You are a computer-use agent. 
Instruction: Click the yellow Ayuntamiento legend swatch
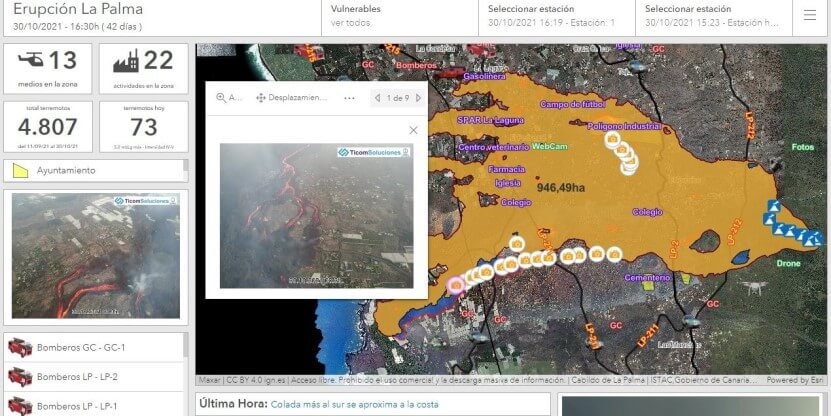pyautogui.click(x=20, y=170)
